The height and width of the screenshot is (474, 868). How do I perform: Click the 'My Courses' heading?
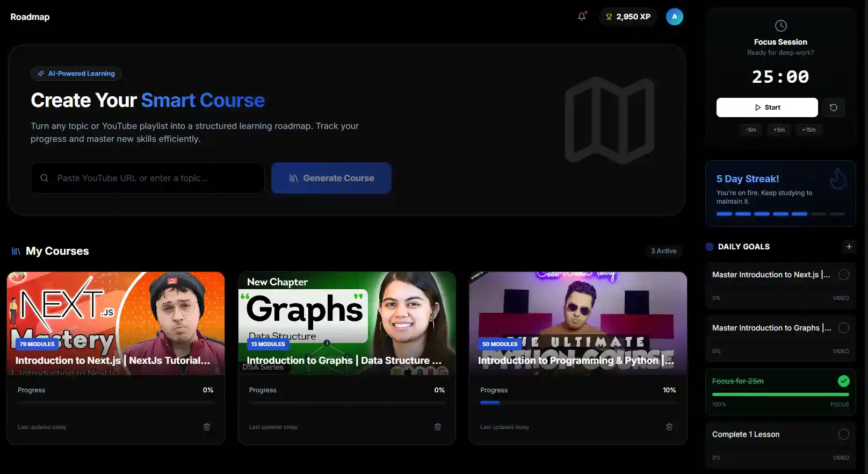tap(57, 251)
